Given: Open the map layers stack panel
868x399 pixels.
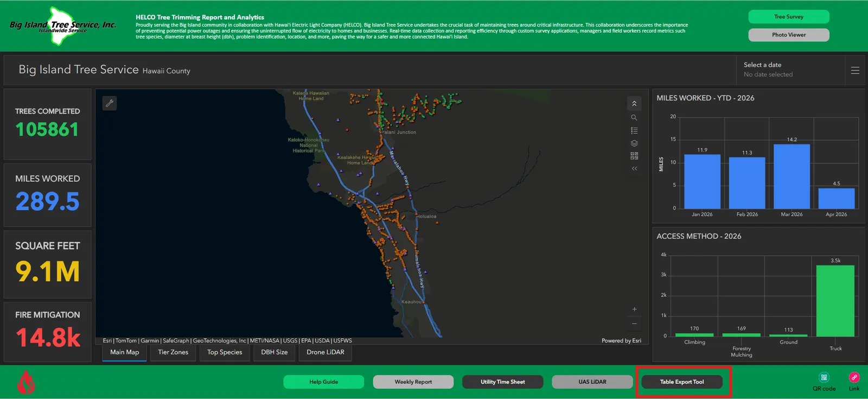Looking at the screenshot, I should 634,143.
